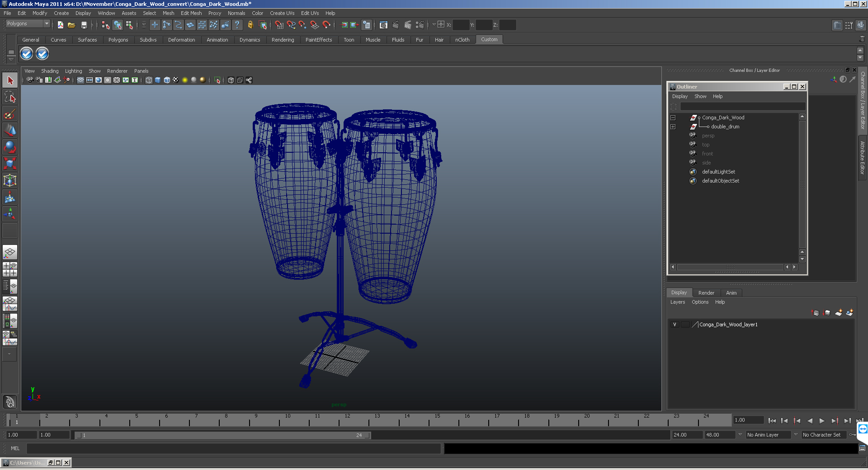The image size is (868, 470).
Task: Toggle grid display in viewport toolbar
Action: click(x=80, y=80)
